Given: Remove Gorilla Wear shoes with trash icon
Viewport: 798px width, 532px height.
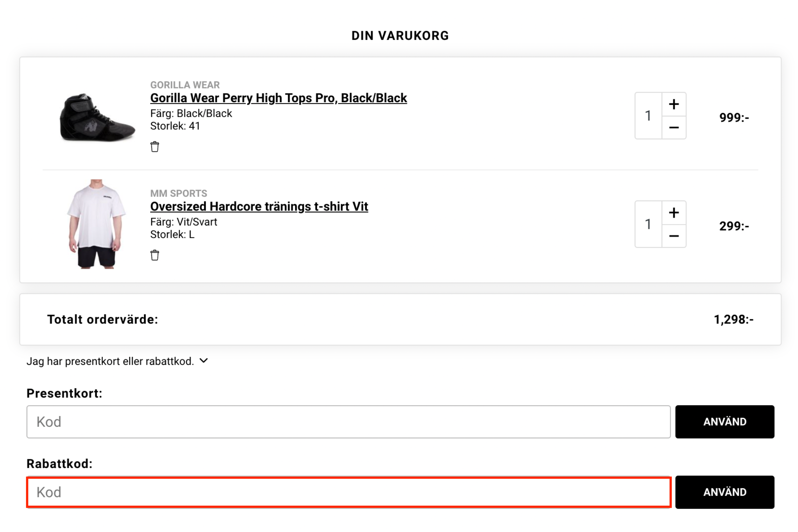Looking at the screenshot, I should click(155, 147).
